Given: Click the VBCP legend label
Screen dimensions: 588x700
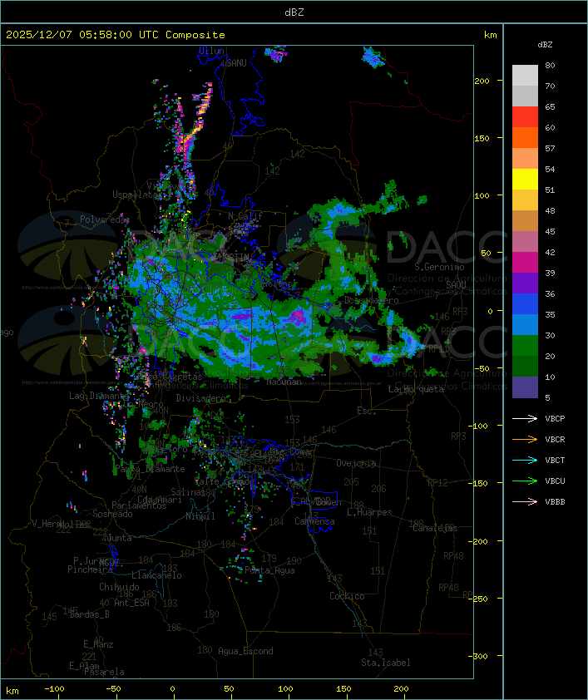Looking at the screenshot, I should pyautogui.click(x=555, y=419).
